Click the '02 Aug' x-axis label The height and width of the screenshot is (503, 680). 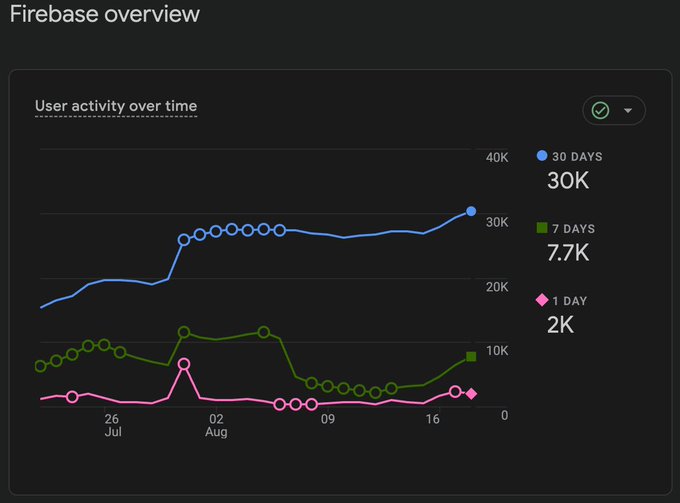[x=216, y=425]
